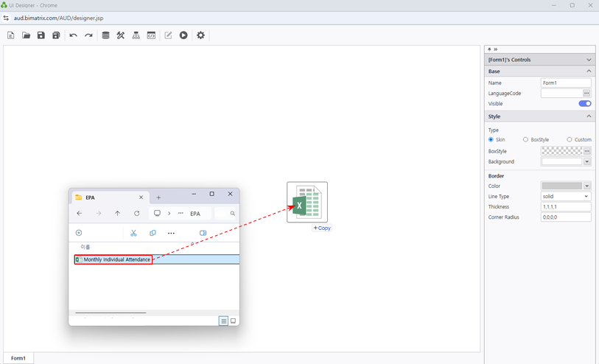Click the New document toolbar icon
Image resolution: width=599 pixels, height=364 pixels.
coord(11,35)
